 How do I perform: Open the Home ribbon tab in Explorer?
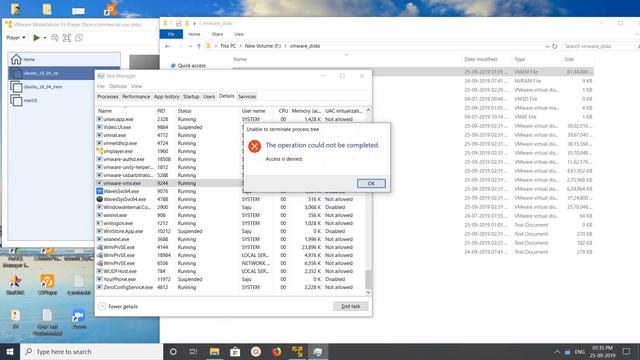[194, 34]
